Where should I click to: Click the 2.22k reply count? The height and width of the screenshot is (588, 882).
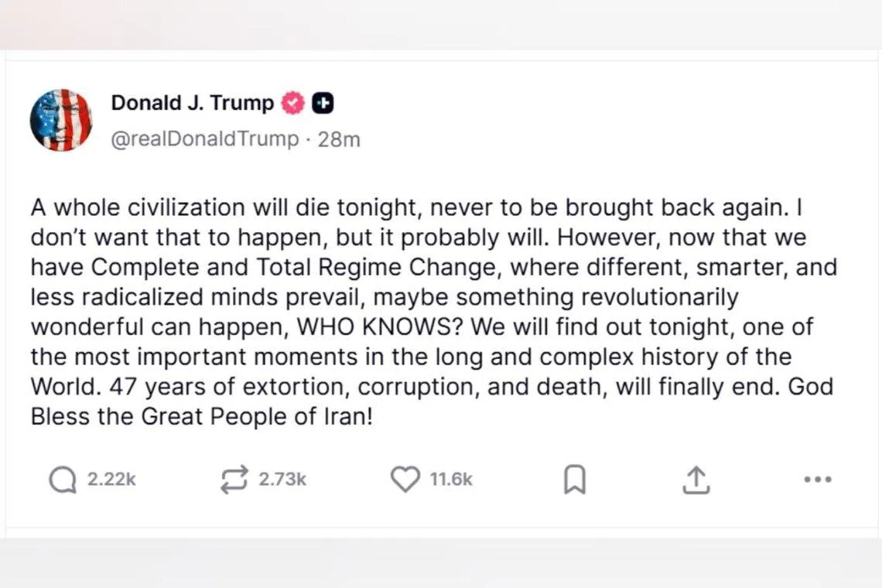click(111, 480)
